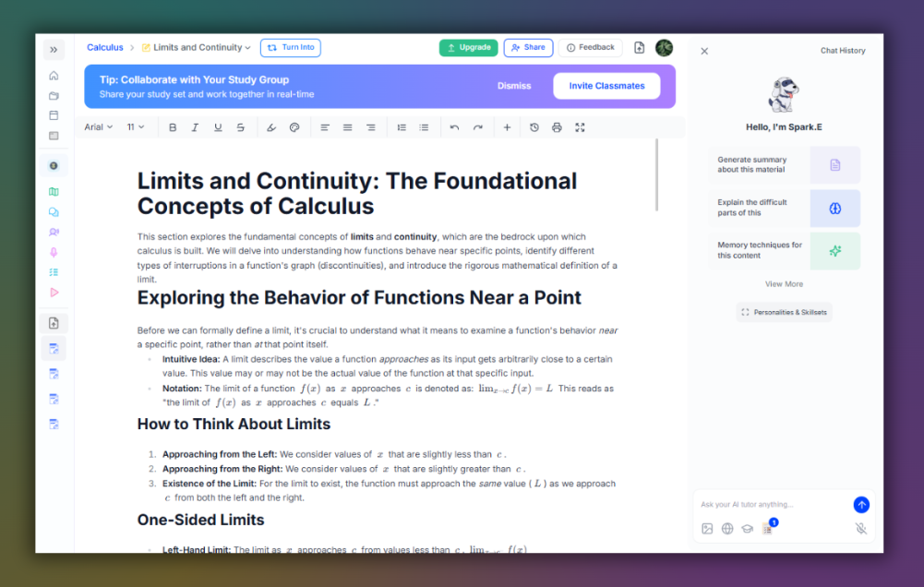Open the Calculus breadcrumb menu

tap(104, 47)
